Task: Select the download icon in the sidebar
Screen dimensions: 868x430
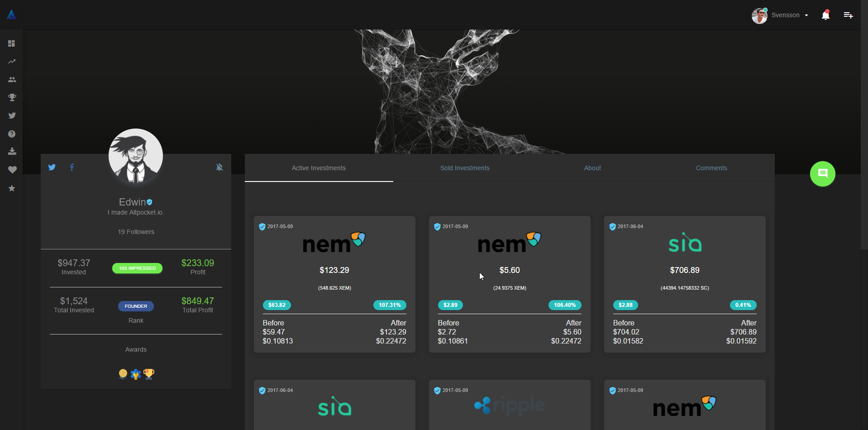Action: tap(12, 152)
